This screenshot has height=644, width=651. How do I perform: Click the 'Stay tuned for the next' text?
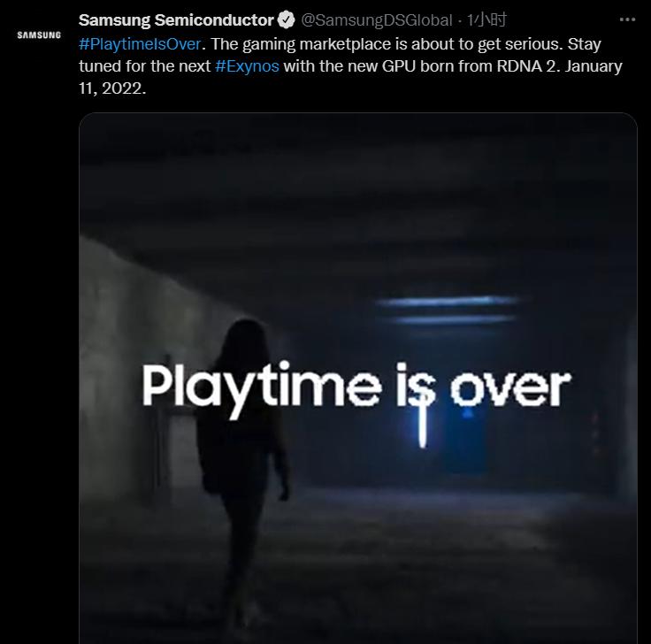340,55
